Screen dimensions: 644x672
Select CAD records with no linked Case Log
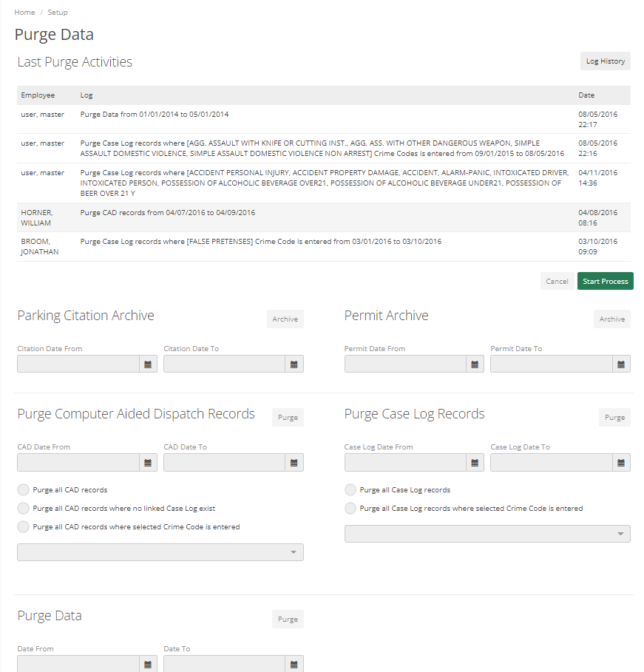[x=23, y=508]
